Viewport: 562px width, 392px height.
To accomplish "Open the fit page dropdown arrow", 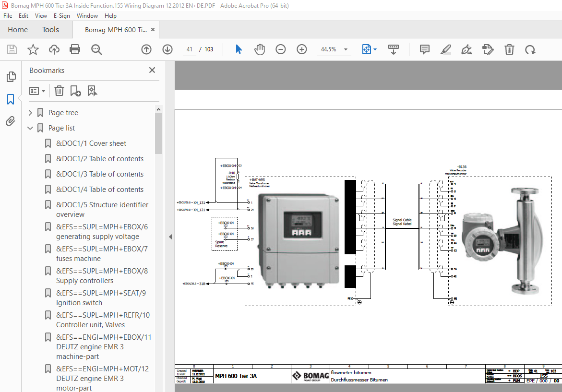I will pos(375,49).
